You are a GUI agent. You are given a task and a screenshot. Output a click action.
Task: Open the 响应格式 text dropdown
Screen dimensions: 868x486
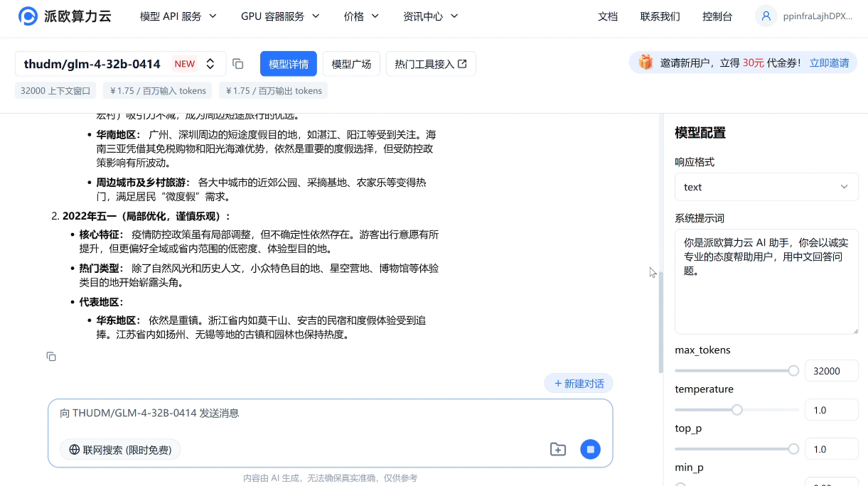[766, 187]
